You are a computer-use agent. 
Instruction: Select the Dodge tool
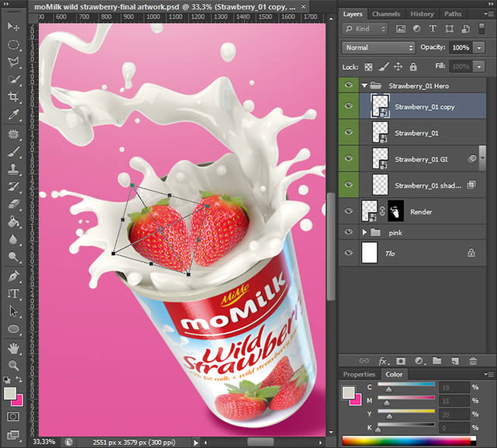tap(13, 257)
